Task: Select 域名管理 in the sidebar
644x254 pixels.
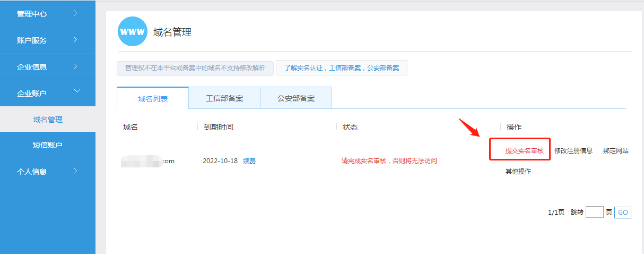Action: (x=48, y=120)
